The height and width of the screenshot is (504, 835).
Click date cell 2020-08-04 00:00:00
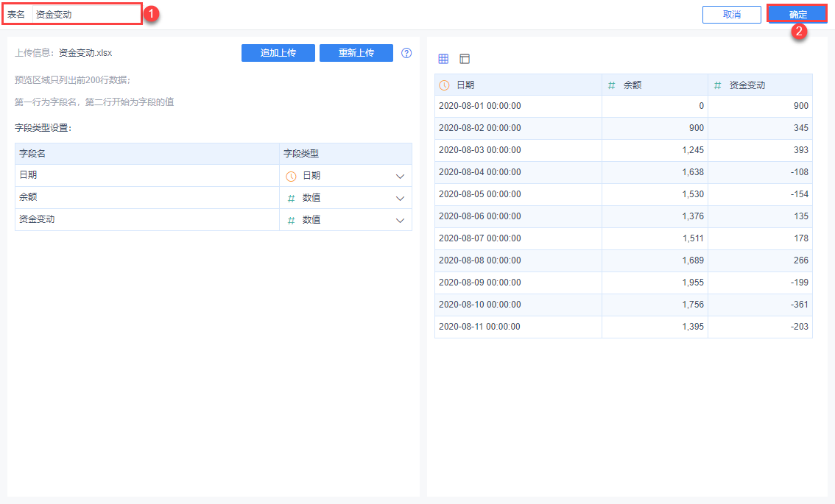pos(518,172)
